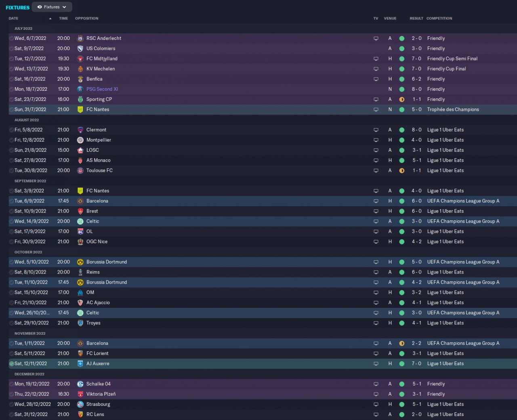Toggle the circle beside Fri, 5/8/2022

point(11,130)
